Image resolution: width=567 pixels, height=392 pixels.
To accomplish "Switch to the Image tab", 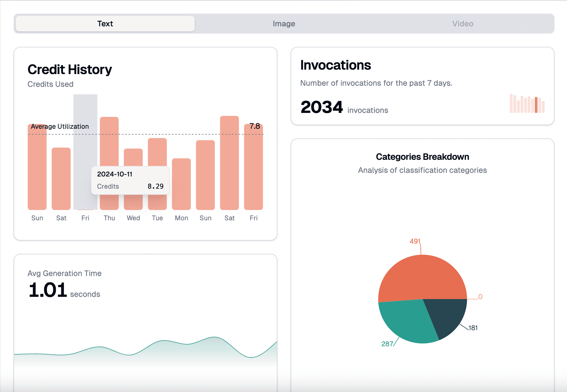I will pyautogui.click(x=283, y=24).
